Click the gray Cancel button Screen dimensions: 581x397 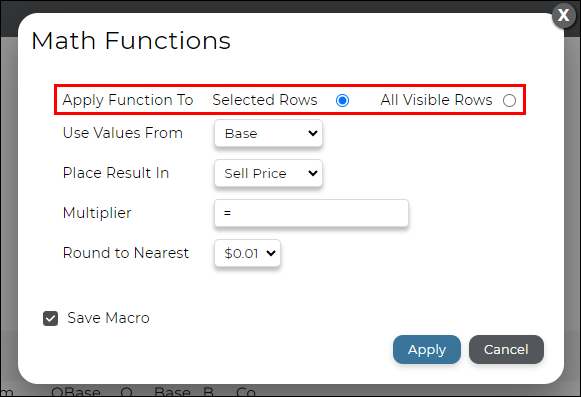pyautogui.click(x=506, y=350)
